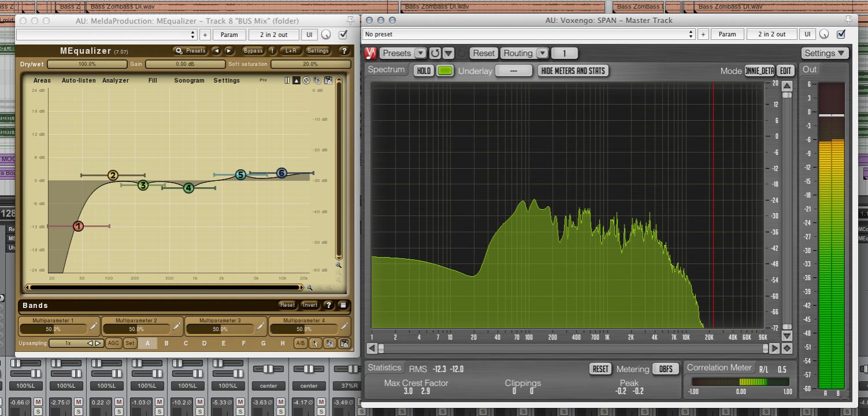This screenshot has width=868, height=416.
Task: Switch to preset slot D in MEqualizer
Action: tap(204, 343)
